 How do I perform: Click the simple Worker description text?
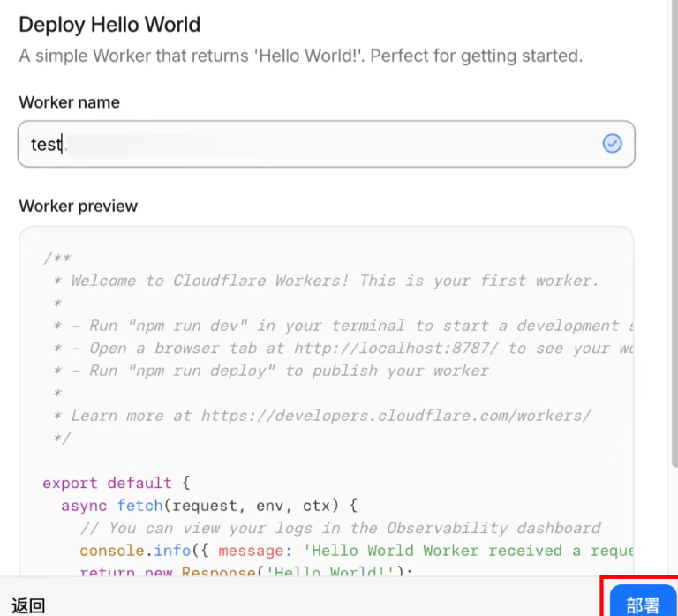pos(300,56)
